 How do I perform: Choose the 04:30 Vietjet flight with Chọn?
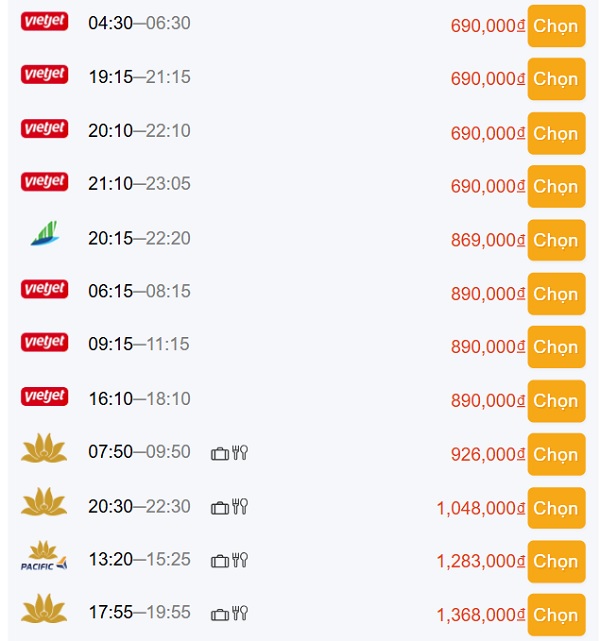coord(556,26)
